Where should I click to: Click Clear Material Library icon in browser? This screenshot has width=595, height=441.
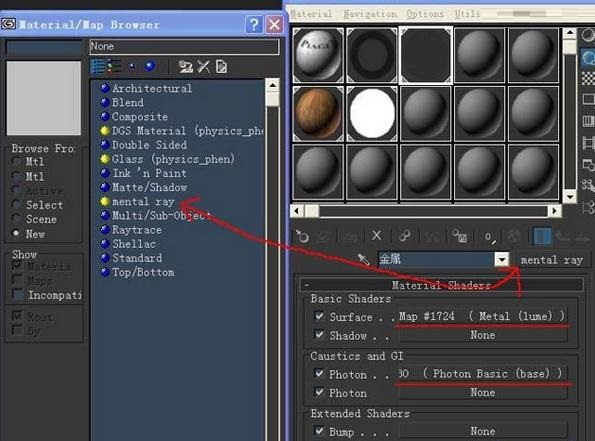[221, 67]
